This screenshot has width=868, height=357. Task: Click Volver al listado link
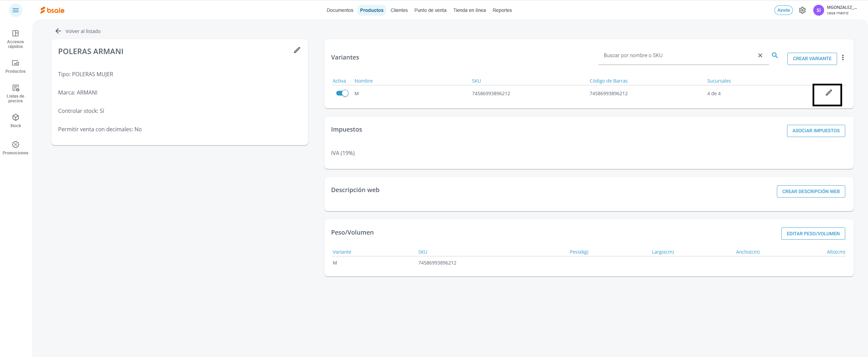[83, 31]
